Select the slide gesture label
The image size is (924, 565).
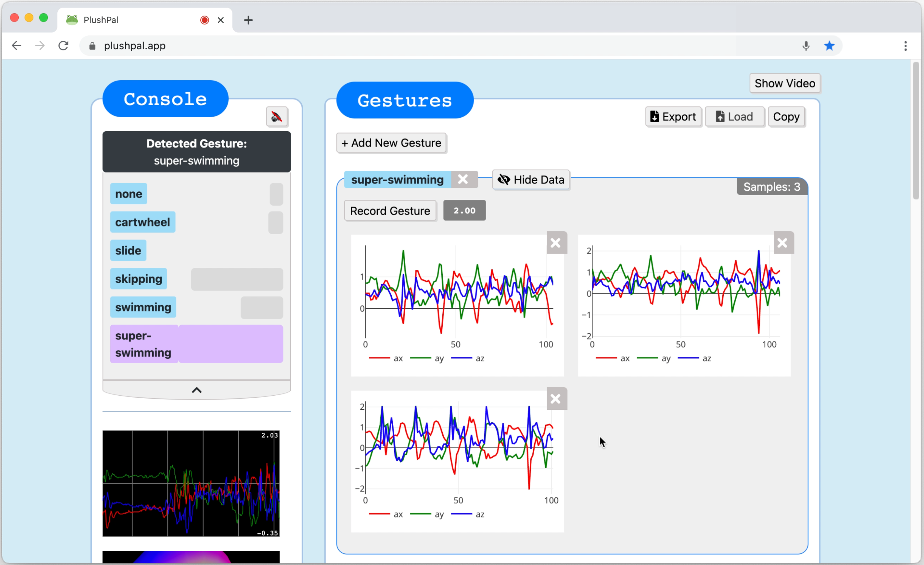(x=128, y=250)
